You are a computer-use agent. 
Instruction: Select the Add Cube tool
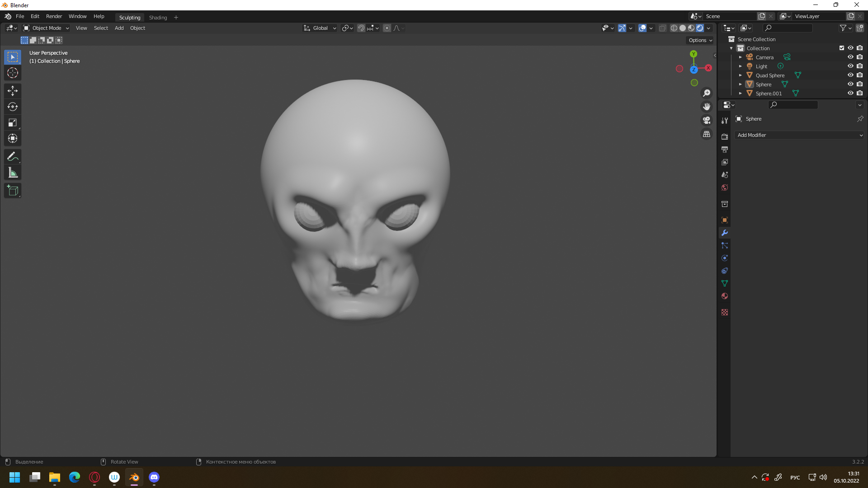[x=13, y=191]
